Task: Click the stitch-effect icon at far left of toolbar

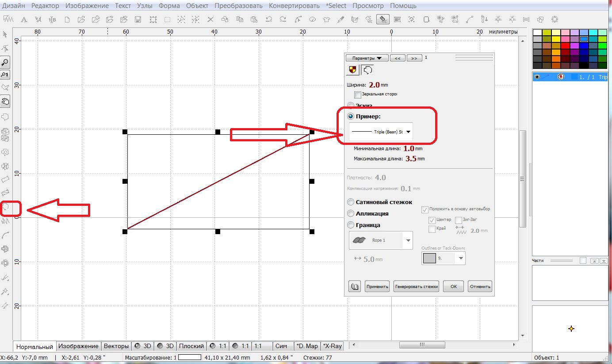Action: pyautogui.click(x=8, y=19)
